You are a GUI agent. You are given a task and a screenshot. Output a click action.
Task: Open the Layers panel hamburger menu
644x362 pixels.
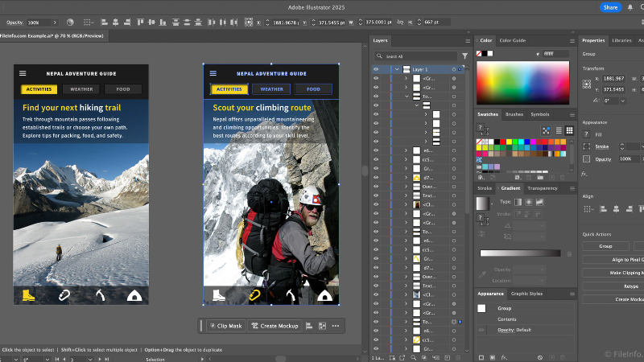469,40
